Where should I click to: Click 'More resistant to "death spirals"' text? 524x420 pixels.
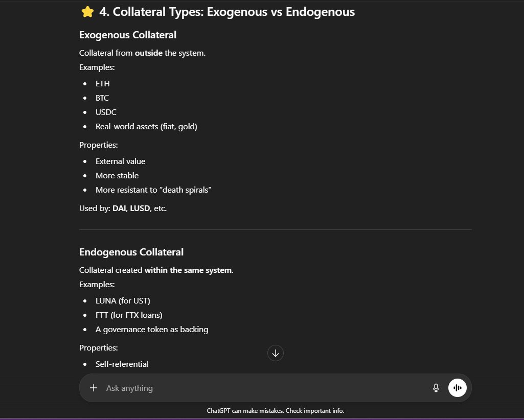(153, 190)
